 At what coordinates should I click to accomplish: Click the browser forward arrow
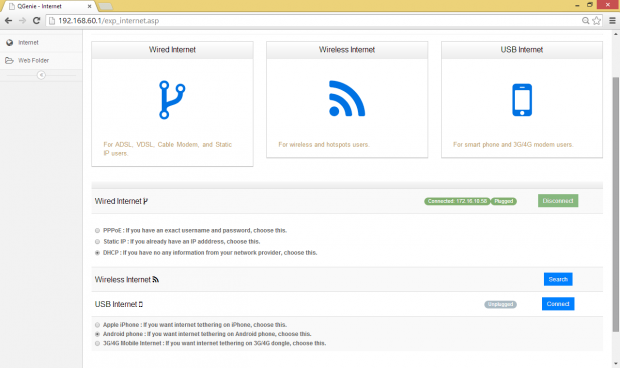(x=23, y=21)
